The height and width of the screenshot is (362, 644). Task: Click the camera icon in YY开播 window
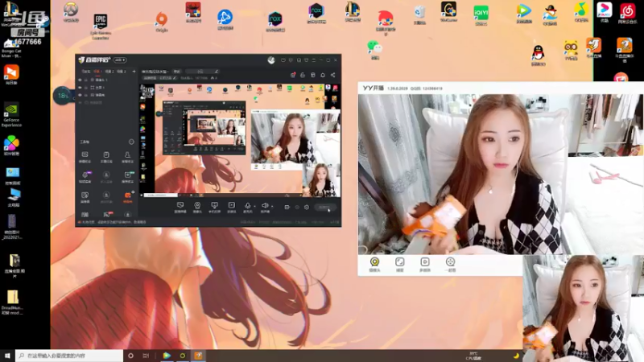374,264
